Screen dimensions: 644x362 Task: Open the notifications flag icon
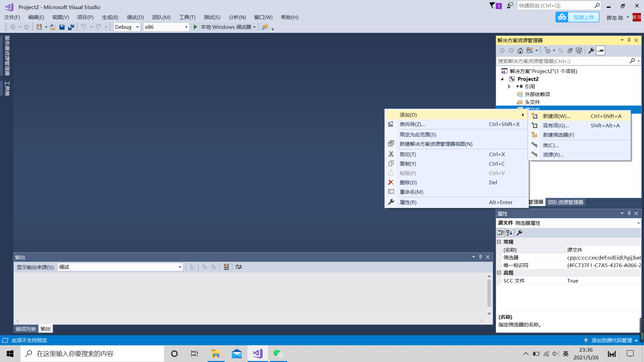click(x=492, y=6)
